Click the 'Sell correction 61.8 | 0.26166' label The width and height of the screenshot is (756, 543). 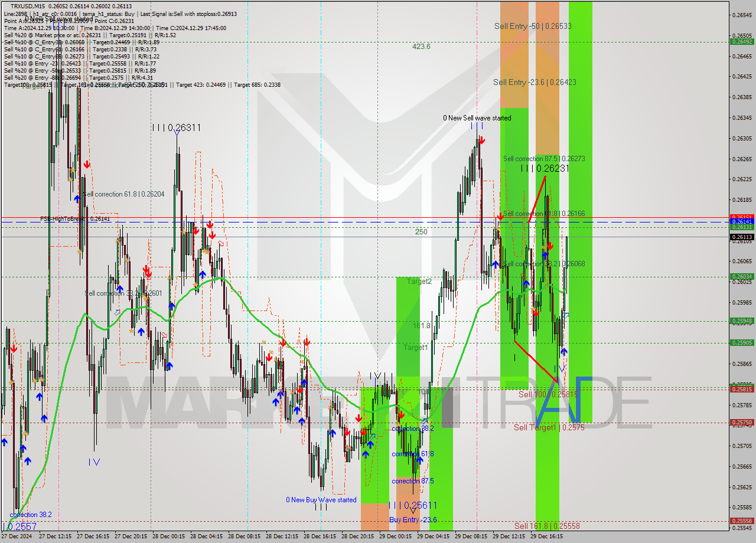[x=544, y=214]
